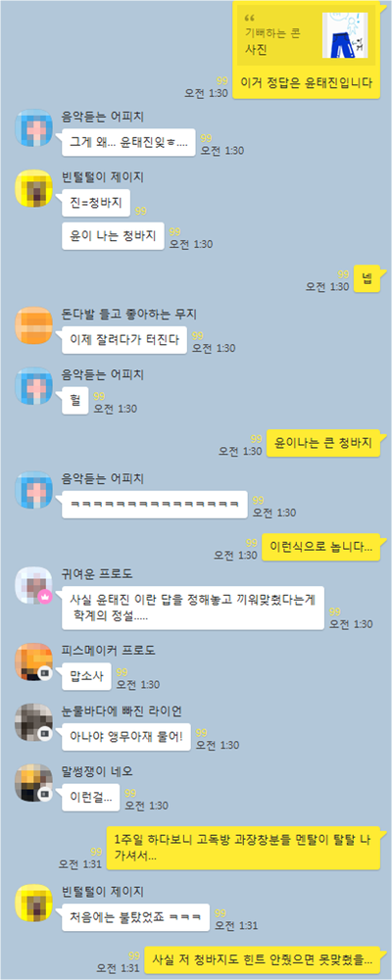Click the 이제 잘려다가 터진다 message
Viewport: 392px width, 980px height.
125,341
